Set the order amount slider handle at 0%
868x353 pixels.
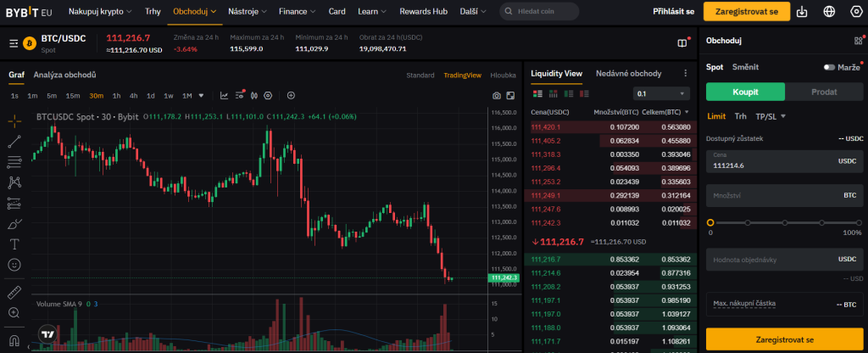pos(710,222)
